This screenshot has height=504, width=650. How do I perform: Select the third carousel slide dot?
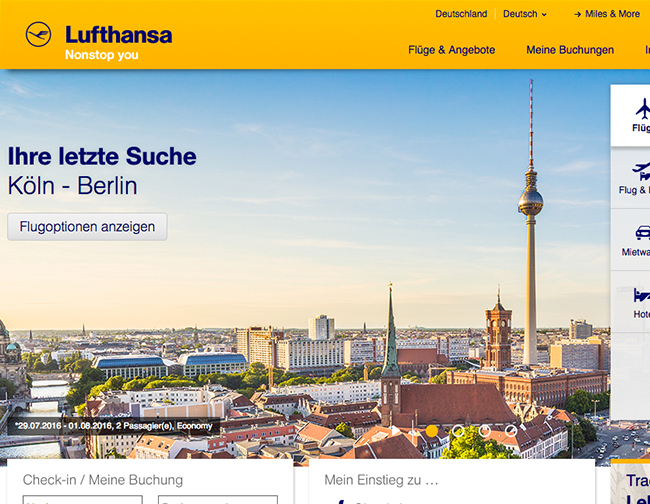click(x=485, y=431)
